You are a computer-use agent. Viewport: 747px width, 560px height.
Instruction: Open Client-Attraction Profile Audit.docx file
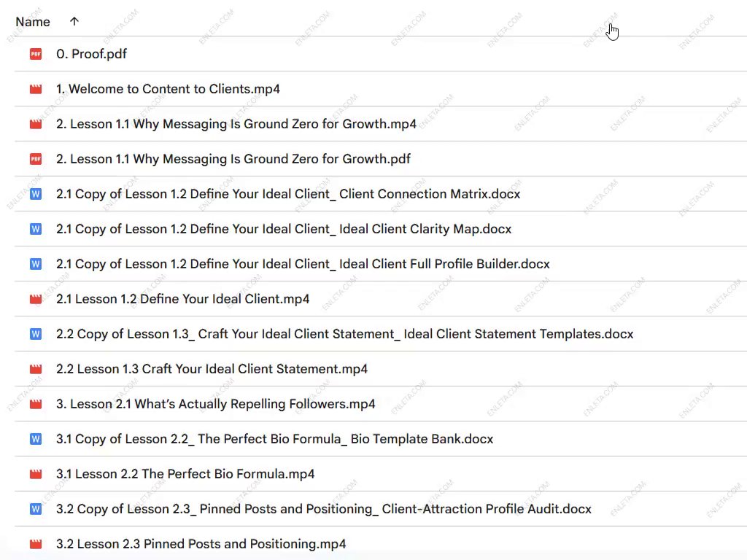(323, 509)
